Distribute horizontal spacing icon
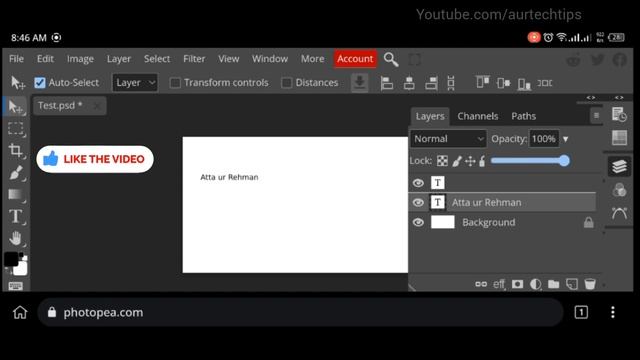The height and width of the screenshot is (360, 640). point(544,83)
